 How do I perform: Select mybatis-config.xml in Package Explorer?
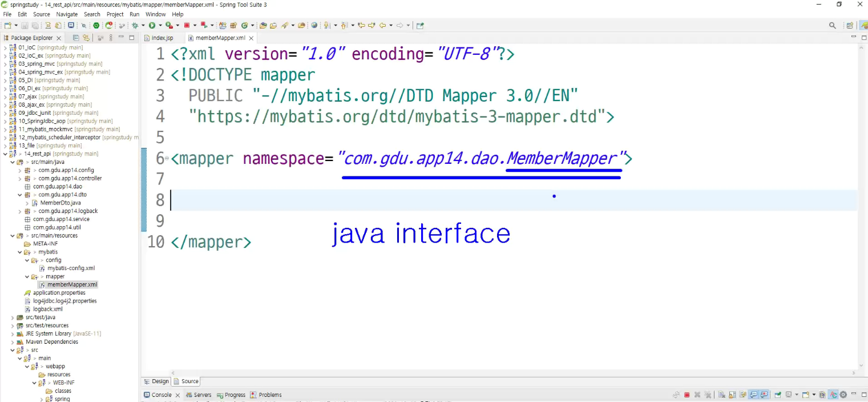[x=71, y=268]
